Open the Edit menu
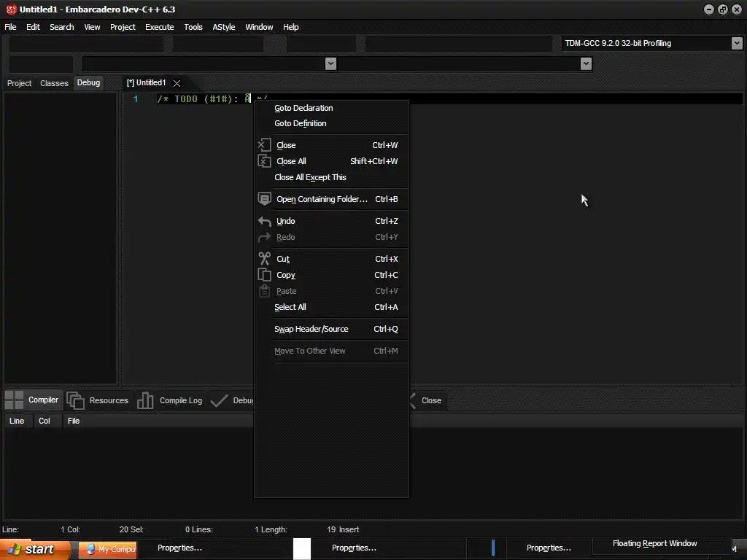This screenshot has height=560, width=747. click(x=33, y=27)
